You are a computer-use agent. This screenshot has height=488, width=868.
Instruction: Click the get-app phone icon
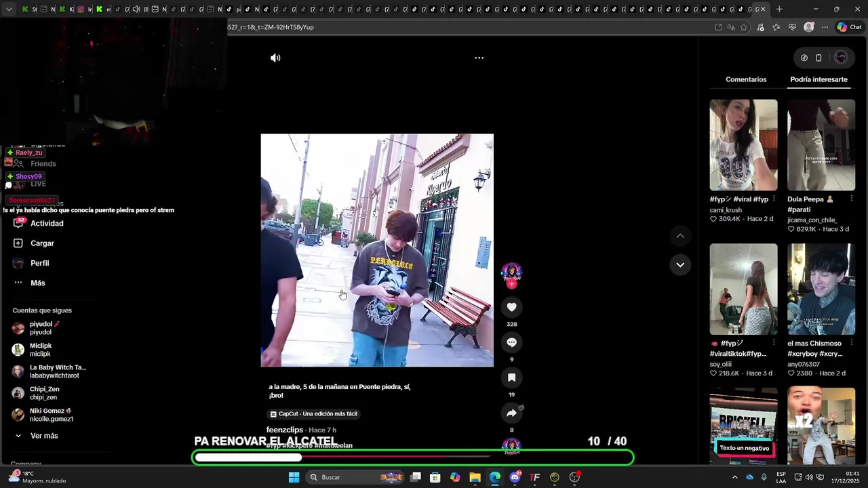click(818, 58)
